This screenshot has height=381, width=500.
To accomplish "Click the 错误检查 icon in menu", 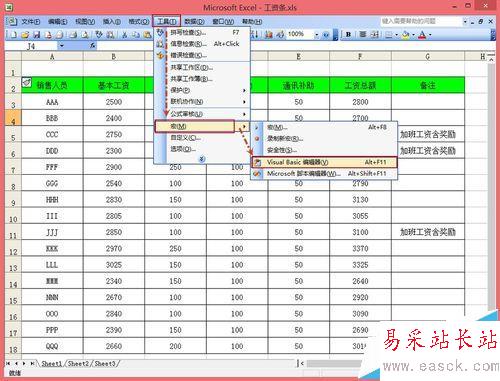I will tap(160, 55).
